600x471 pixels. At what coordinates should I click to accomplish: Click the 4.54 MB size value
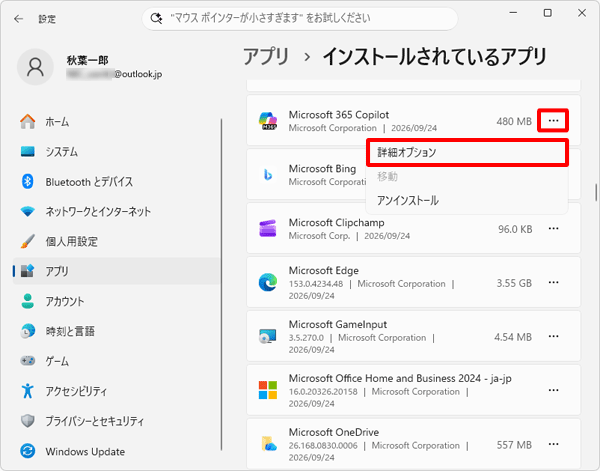pos(513,337)
